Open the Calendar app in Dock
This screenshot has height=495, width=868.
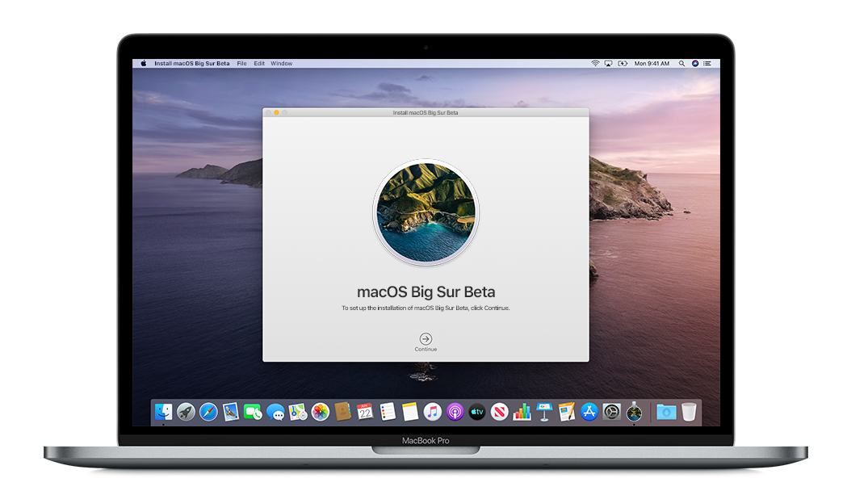pyautogui.click(x=365, y=412)
